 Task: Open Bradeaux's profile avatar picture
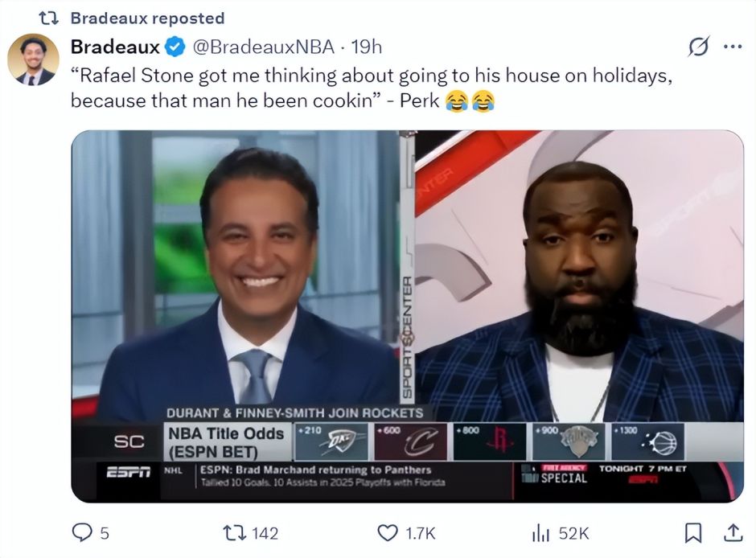pyautogui.click(x=33, y=59)
